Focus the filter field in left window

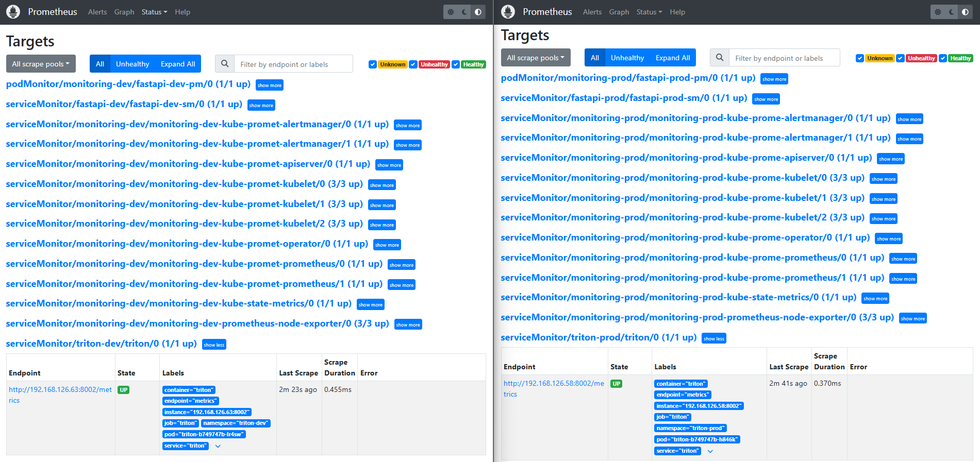click(294, 64)
